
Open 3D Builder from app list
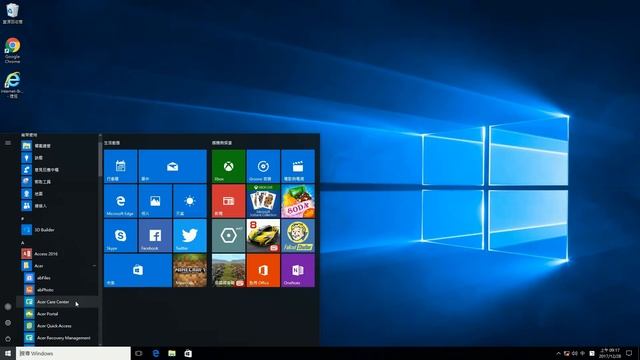[x=57, y=230]
